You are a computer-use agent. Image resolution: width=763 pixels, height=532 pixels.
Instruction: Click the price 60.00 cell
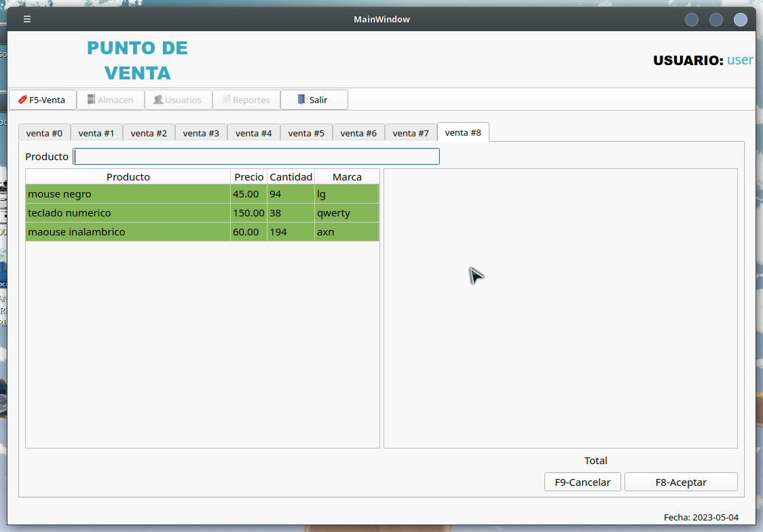coord(248,232)
